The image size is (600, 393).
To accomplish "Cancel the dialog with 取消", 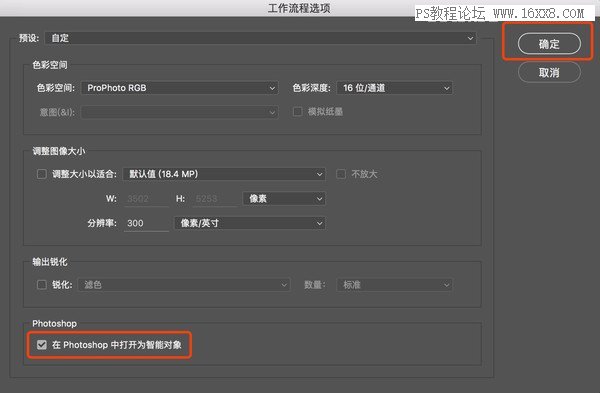I will click(549, 72).
